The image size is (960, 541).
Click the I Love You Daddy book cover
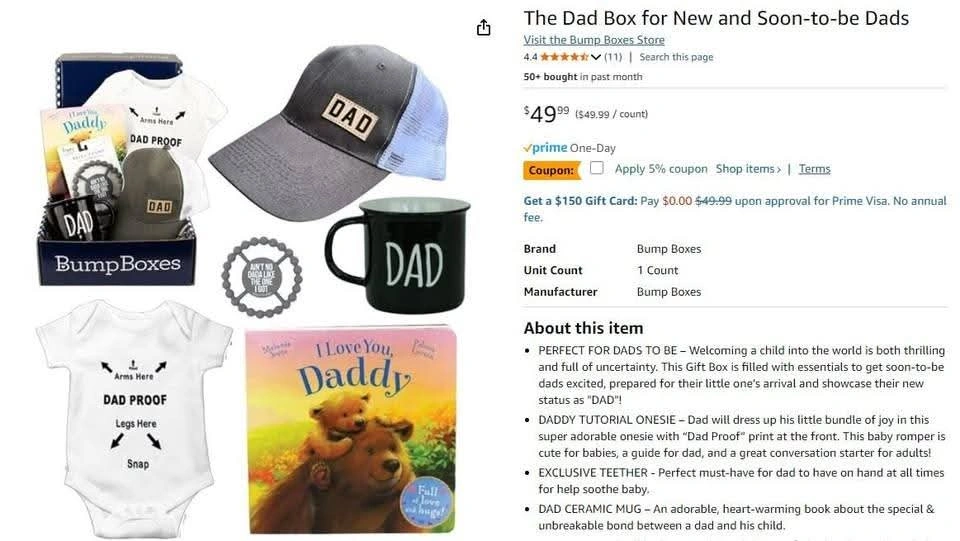tap(353, 431)
